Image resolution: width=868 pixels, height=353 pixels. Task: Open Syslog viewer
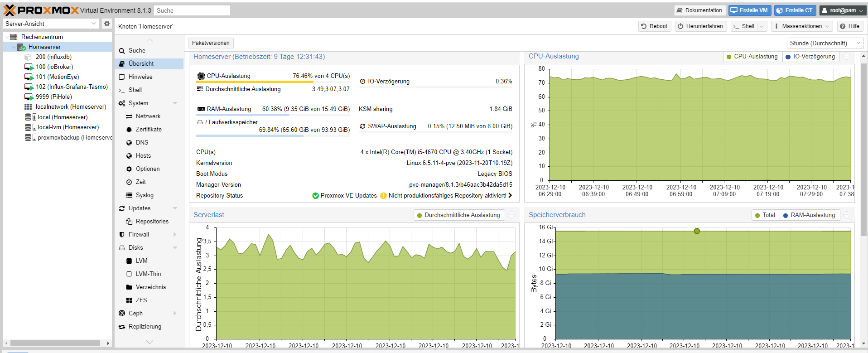[145, 195]
